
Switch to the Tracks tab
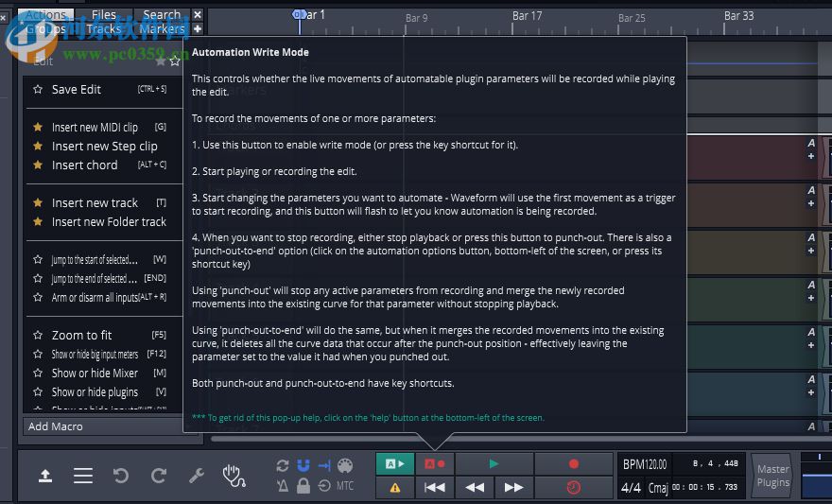click(104, 28)
